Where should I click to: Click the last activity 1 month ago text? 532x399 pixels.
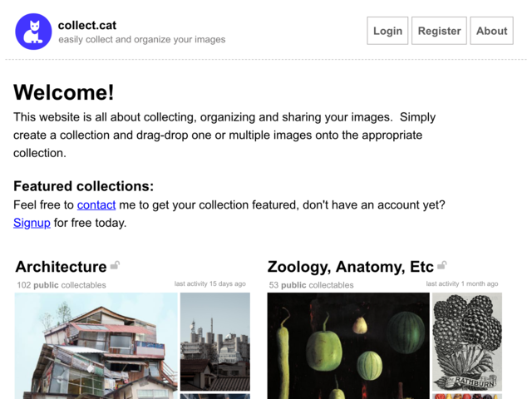click(462, 283)
